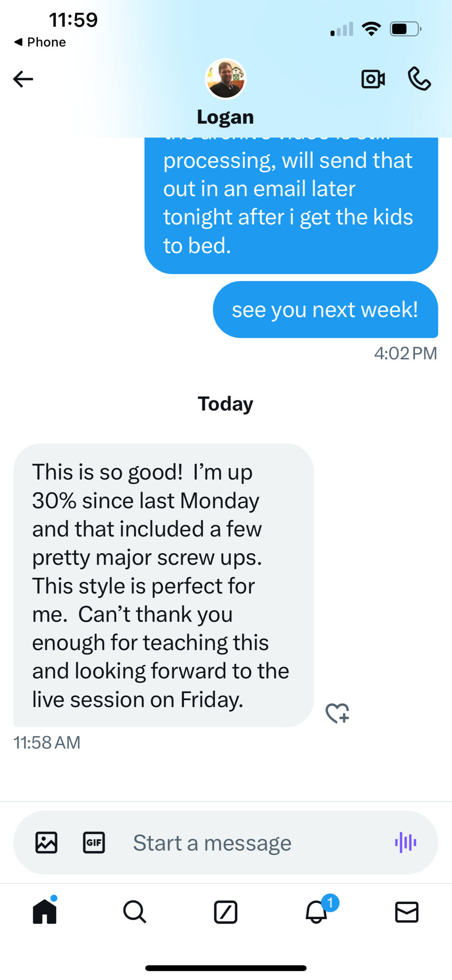Screen dimensions: 452x980
Task: Tap the home indicator bar
Action: tap(226, 968)
